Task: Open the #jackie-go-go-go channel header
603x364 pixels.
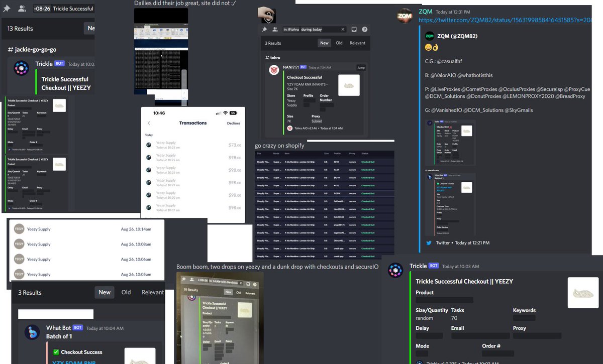Action: (x=32, y=50)
